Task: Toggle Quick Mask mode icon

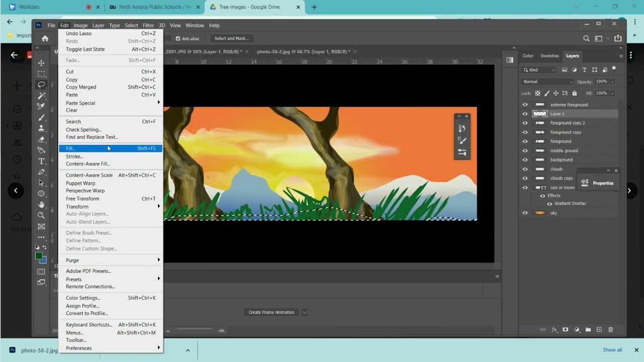Action: (x=41, y=271)
